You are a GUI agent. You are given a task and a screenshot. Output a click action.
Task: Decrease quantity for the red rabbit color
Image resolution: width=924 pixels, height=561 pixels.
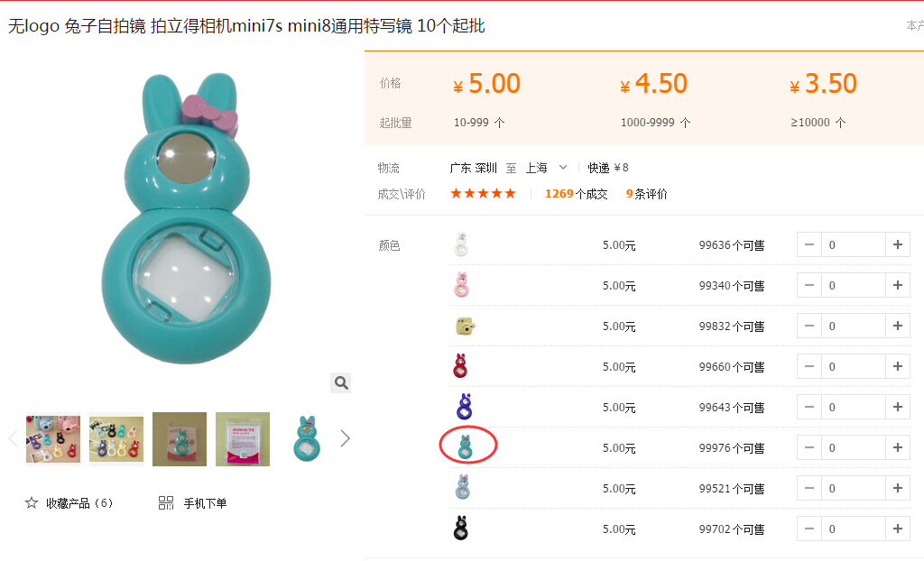pyautogui.click(x=809, y=366)
